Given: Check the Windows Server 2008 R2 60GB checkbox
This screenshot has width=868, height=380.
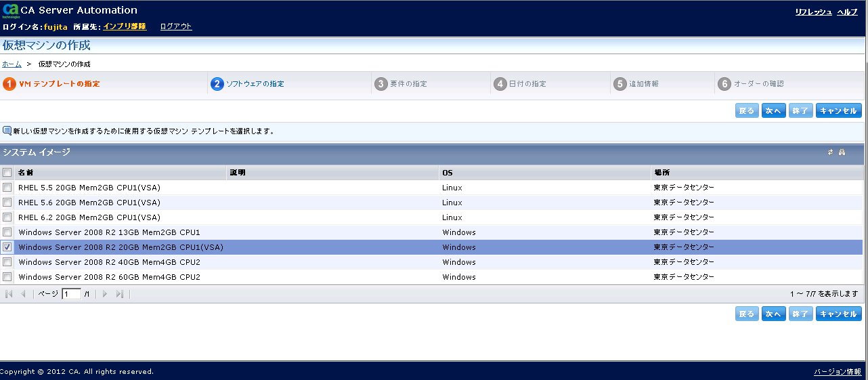Looking at the screenshot, I should (7, 277).
